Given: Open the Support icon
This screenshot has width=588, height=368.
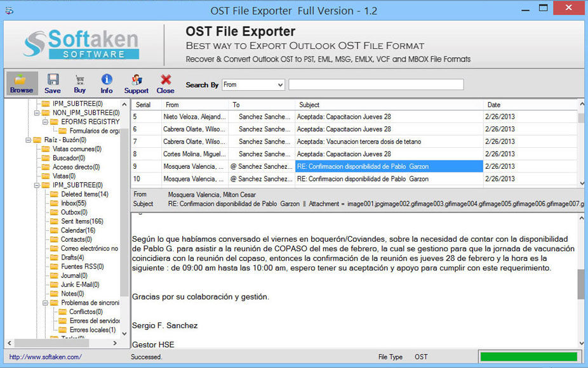Looking at the screenshot, I should tap(137, 79).
